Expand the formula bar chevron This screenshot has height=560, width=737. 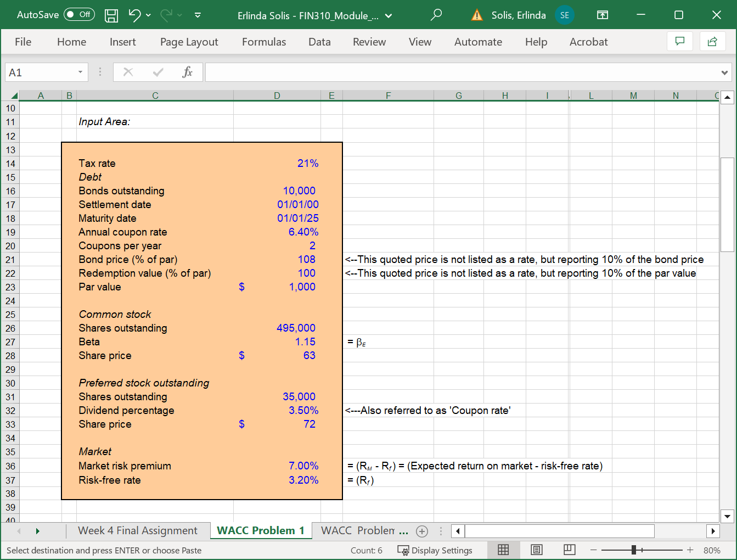tap(724, 72)
